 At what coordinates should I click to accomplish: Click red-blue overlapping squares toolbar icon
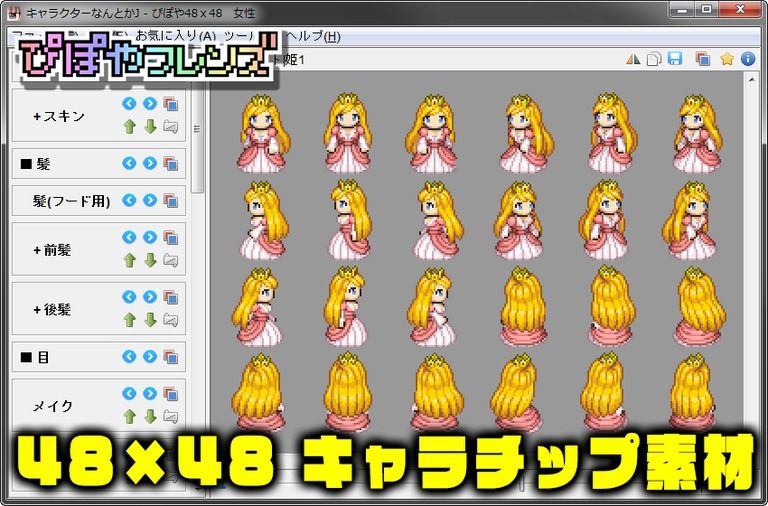tap(703, 59)
